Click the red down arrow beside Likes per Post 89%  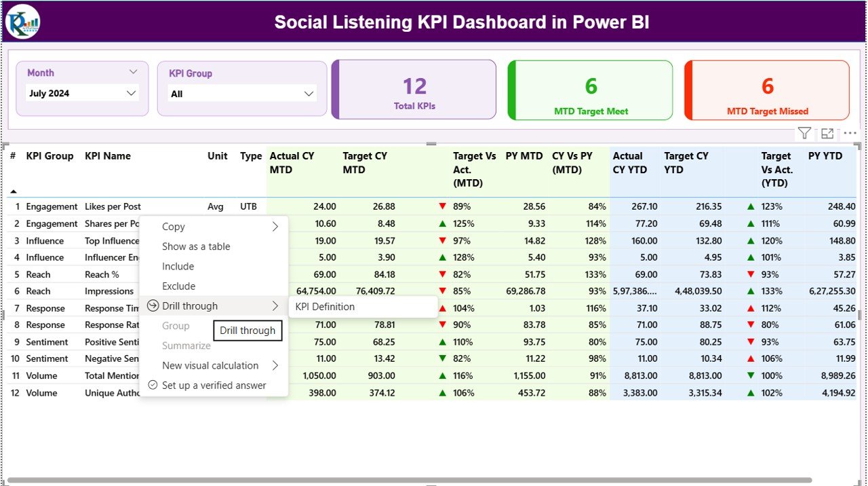pyautogui.click(x=443, y=206)
